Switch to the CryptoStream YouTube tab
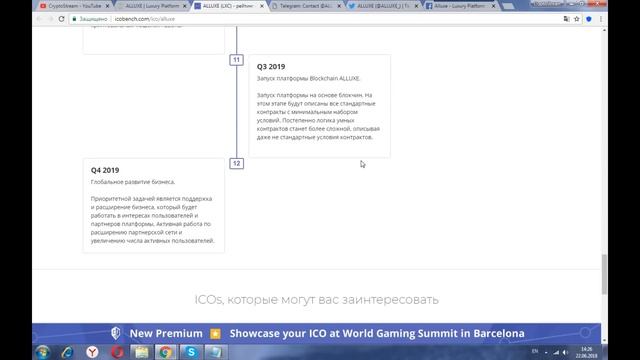Screen dimensions: 640x360 click(73, 6)
